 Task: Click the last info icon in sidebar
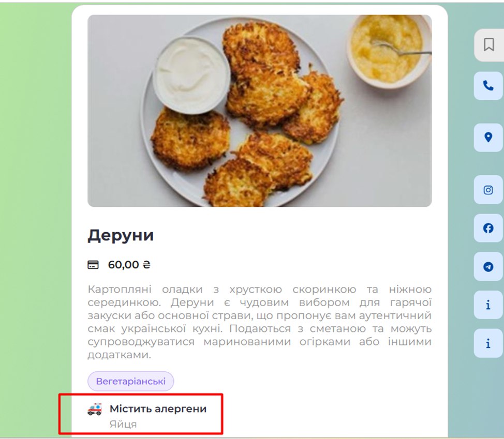pos(488,343)
